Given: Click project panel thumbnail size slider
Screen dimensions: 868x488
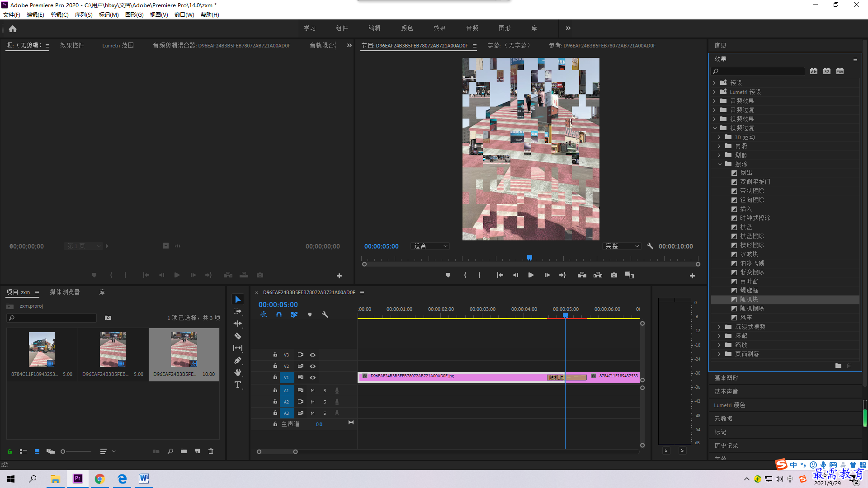Looking at the screenshot, I should point(76,451).
